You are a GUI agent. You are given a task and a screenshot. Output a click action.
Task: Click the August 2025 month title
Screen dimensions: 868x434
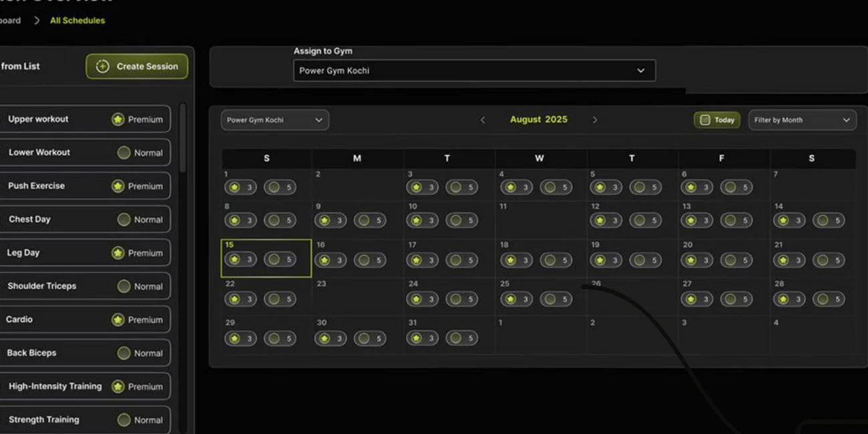(x=539, y=120)
